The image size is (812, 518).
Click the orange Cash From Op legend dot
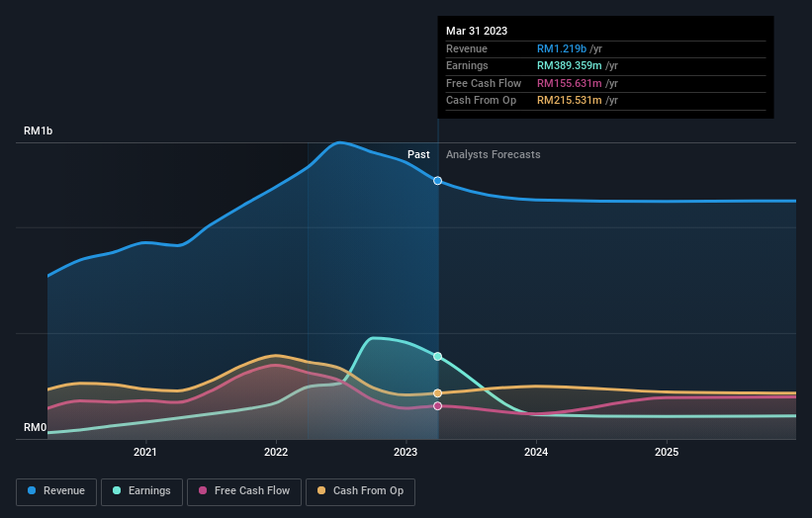(x=321, y=490)
